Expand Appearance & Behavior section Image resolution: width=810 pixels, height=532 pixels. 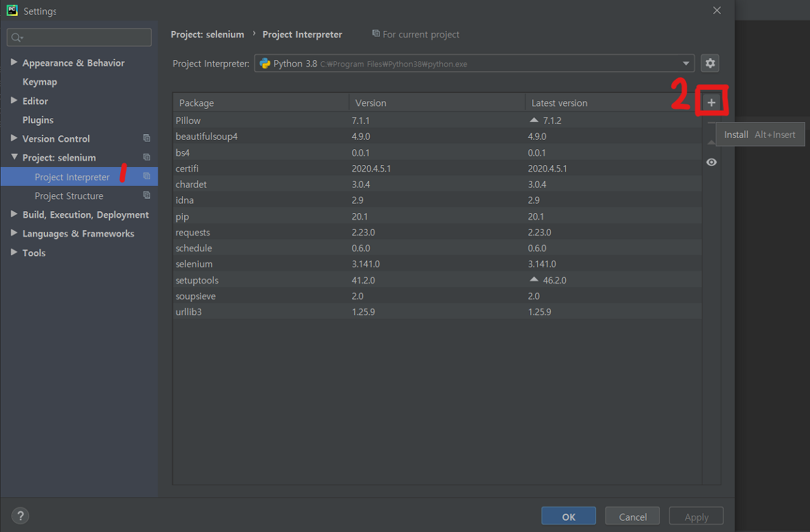(x=14, y=63)
